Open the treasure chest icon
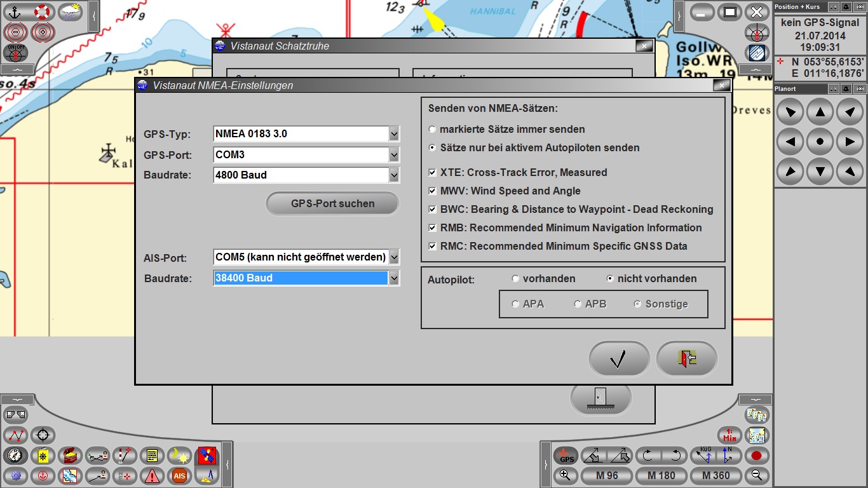The image size is (868, 488). (x=70, y=456)
